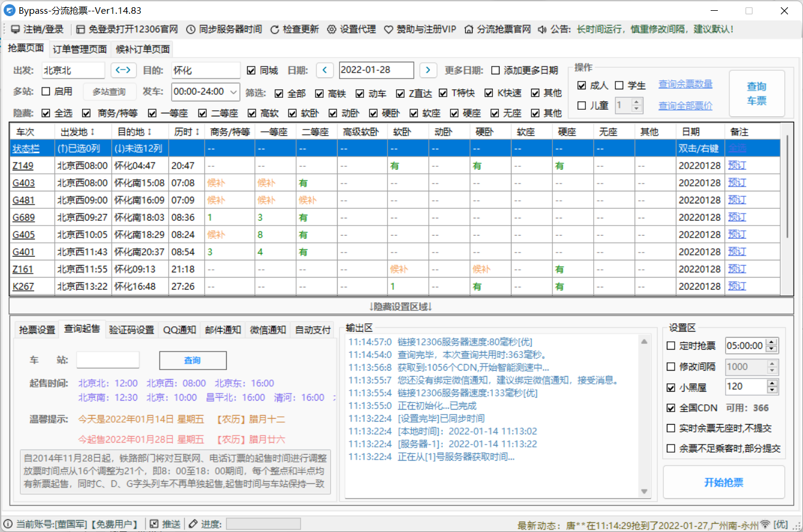
Task: Open 查询余票数量 link
Action: [685, 84]
